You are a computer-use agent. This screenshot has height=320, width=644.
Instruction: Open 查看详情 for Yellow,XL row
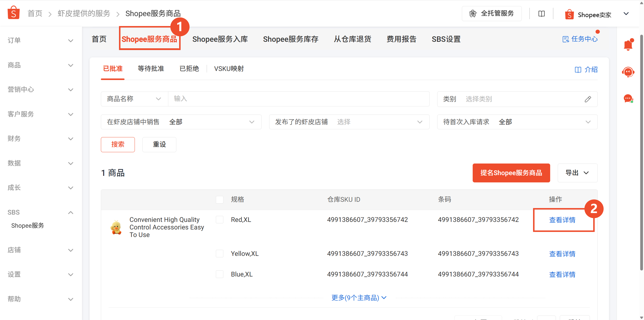pyautogui.click(x=562, y=254)
